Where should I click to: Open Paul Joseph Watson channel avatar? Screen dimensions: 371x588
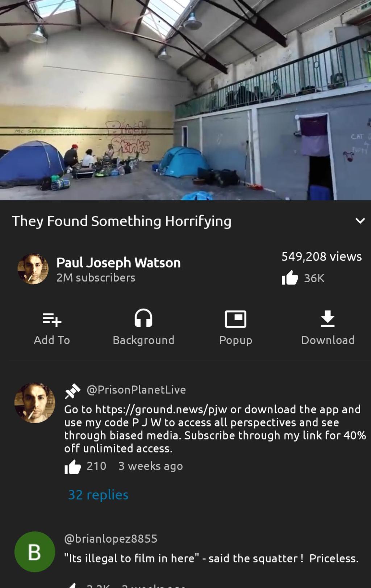[x=33, y=269]
